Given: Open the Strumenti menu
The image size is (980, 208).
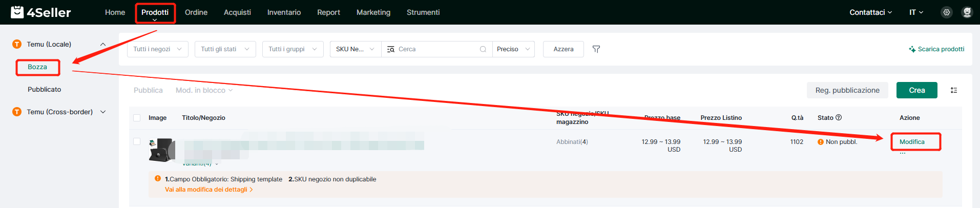Looking at the screenshot, I should click(423, 12).
